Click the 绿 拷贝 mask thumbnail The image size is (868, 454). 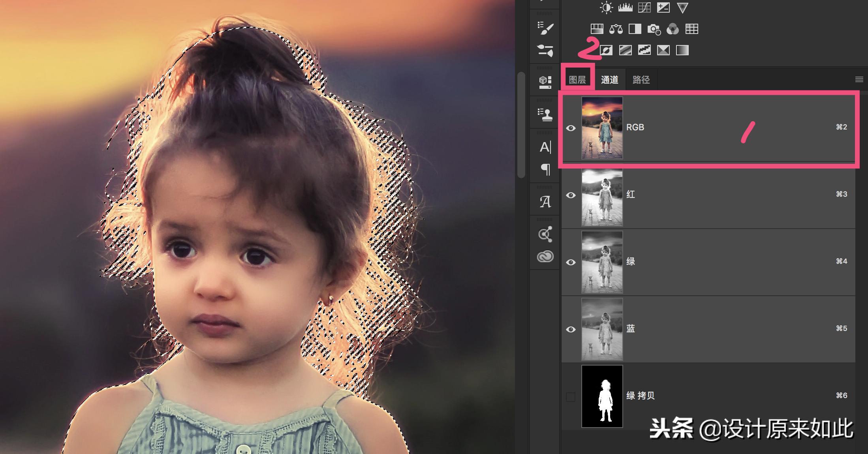[x=602, y=396]
